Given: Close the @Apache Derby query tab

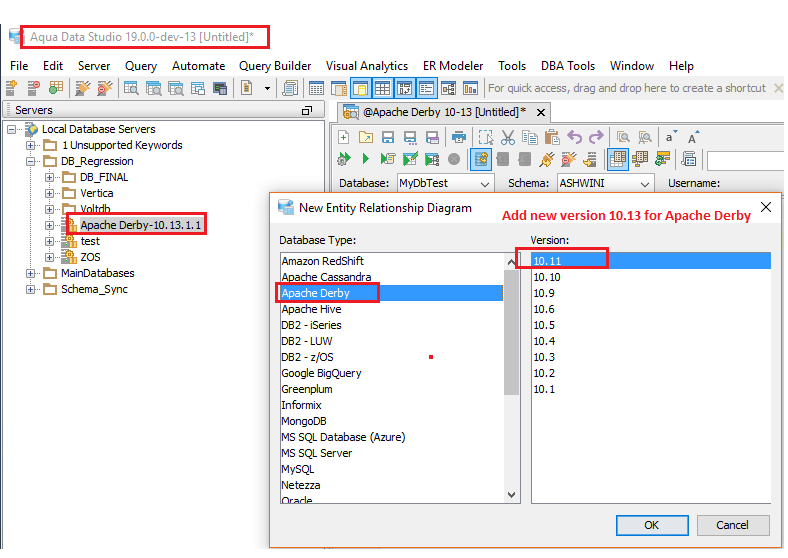Looking at the screenshot, I should point(541,113).
